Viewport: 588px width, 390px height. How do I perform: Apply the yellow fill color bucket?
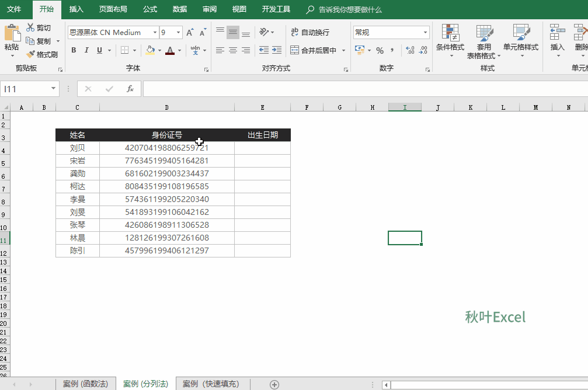tap(151, 50)
